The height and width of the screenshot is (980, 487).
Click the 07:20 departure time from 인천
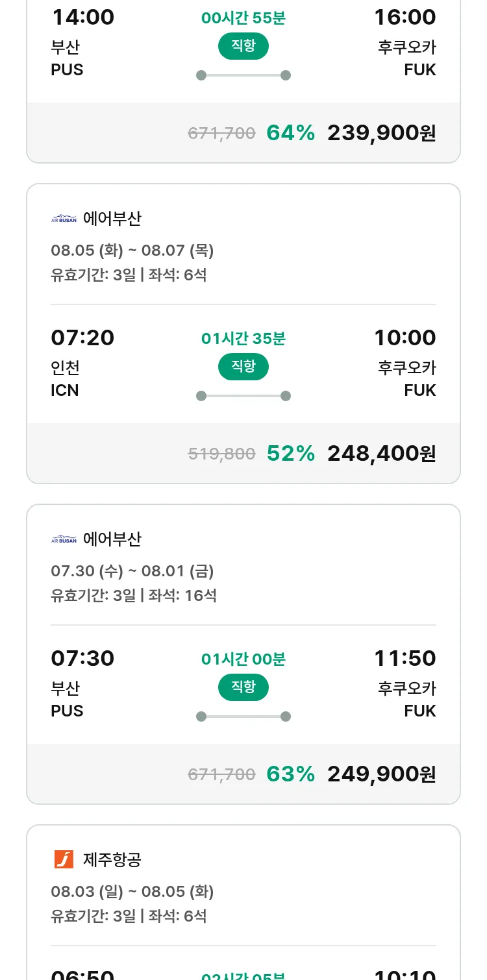point(82,337)
